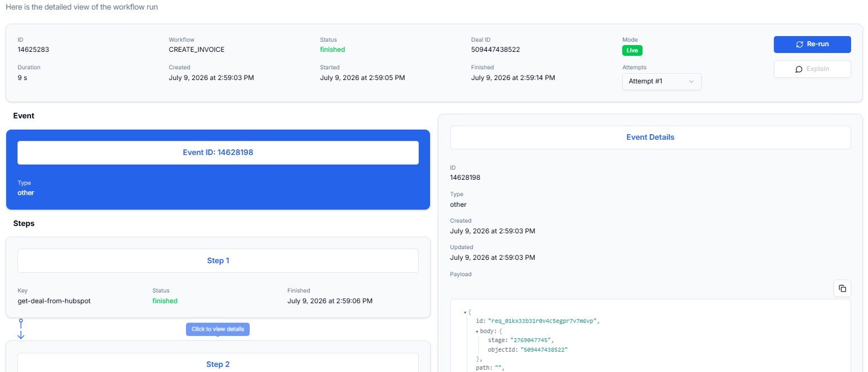The width and height of the screenshot is (868, 372).
Task: Click Step 1 finished time 2:59:06 PM
Action: pos(330,301)
